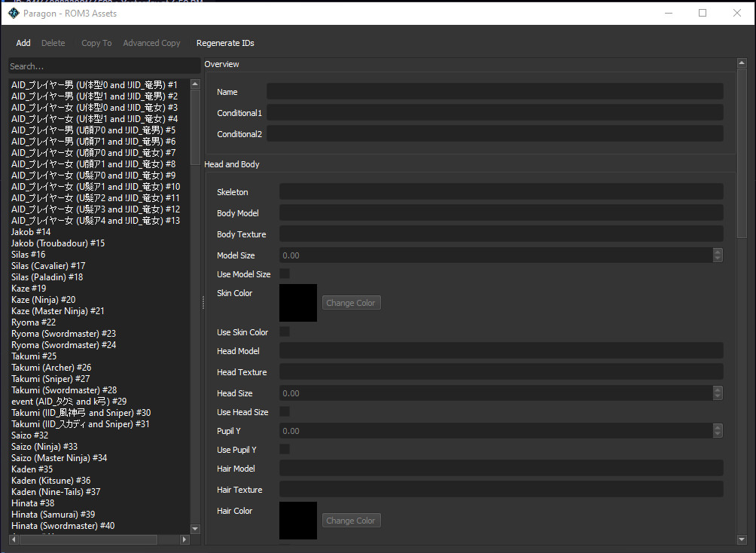Click into the Name input field
Screen dimensions: 756x553
pos(495,92)
